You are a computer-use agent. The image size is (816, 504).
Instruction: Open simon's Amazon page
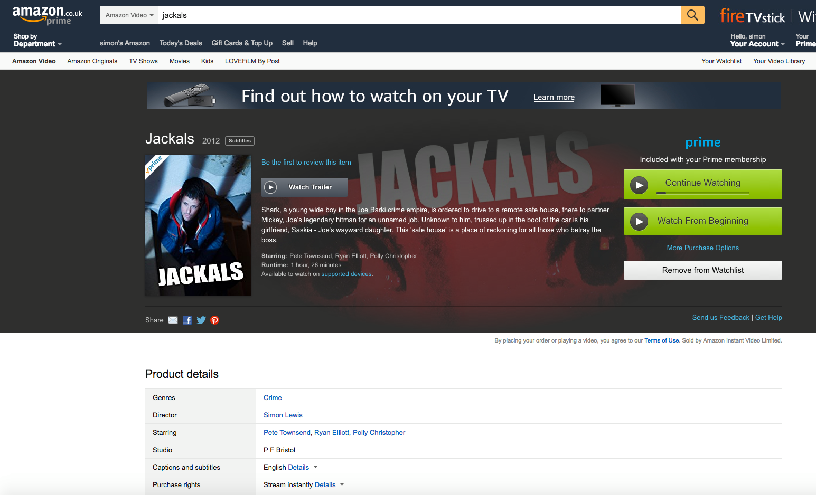(125, 43)
